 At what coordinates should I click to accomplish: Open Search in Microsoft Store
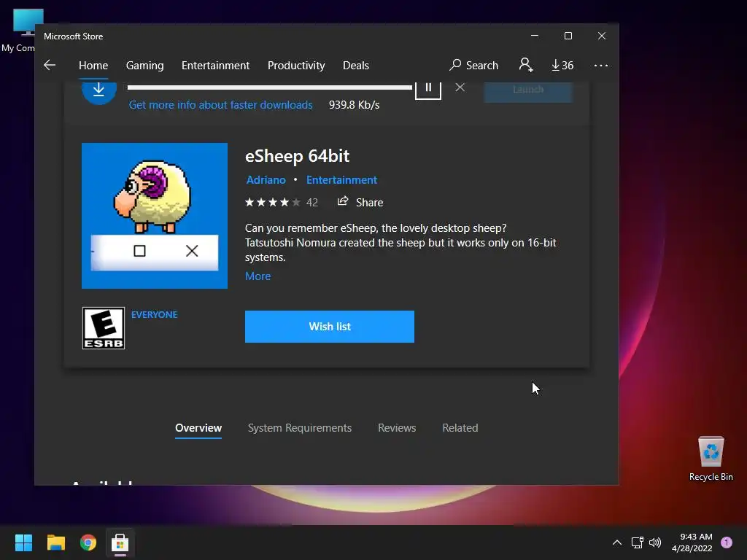[474, 65]
